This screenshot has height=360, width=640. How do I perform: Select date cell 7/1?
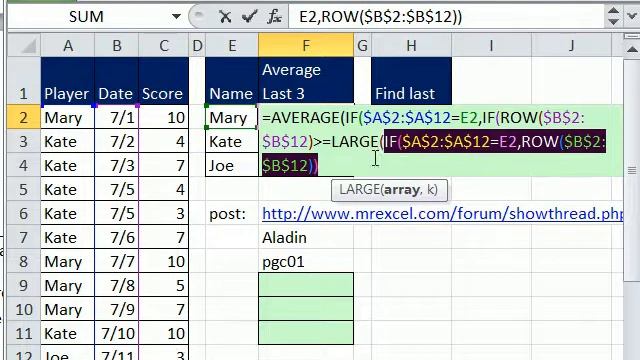click(117, 118)
